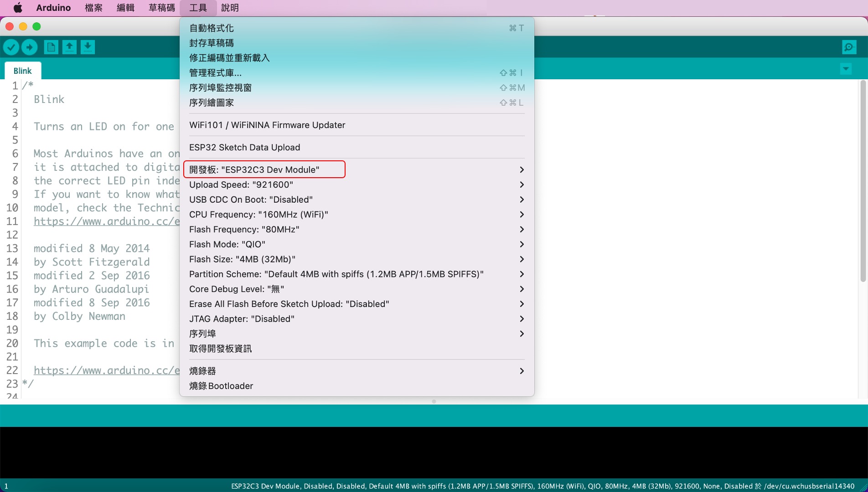Open the 檔案 menu
Viewport: 868px width, 492px height.
[x=93, y=8]
